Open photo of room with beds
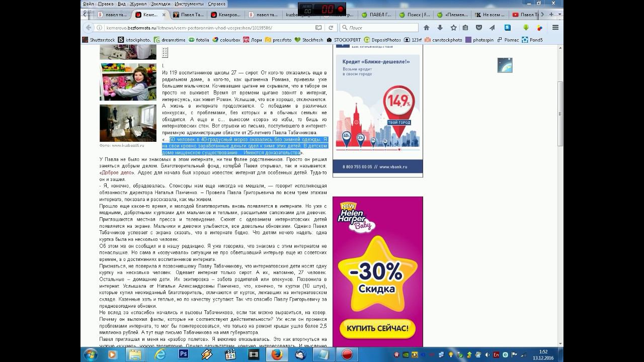 [128, 123]
